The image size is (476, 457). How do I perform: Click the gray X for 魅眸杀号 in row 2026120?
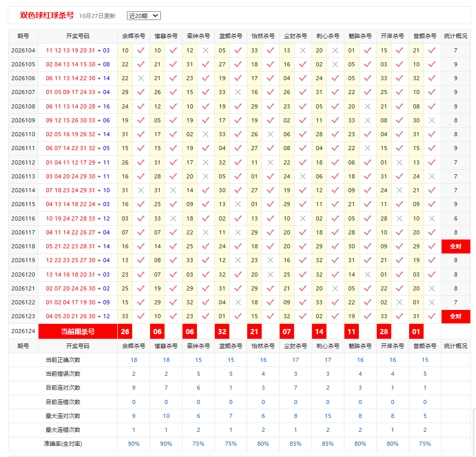click(368, 275)
